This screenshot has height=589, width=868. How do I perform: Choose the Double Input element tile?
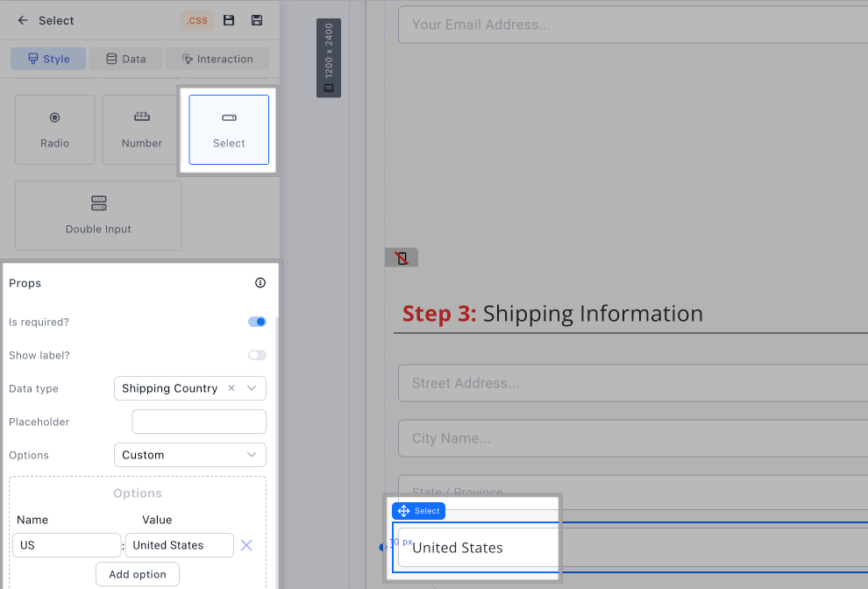pos(98,216)
